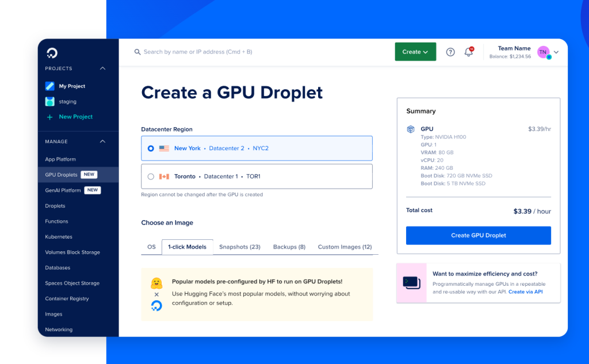
Task: Switch to the 1-click Models tab
Action: [187, 247]
